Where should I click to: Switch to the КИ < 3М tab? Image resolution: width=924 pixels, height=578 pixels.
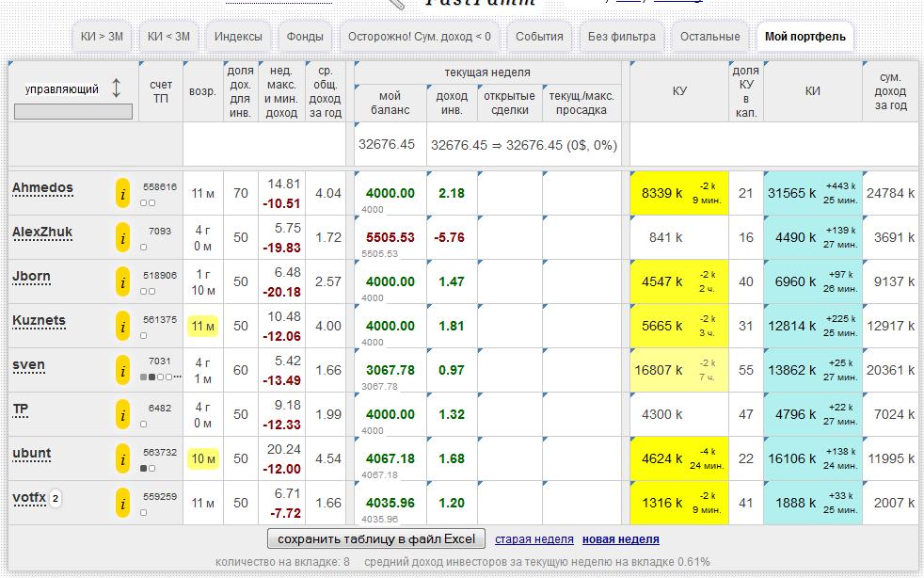click(168, 37)
